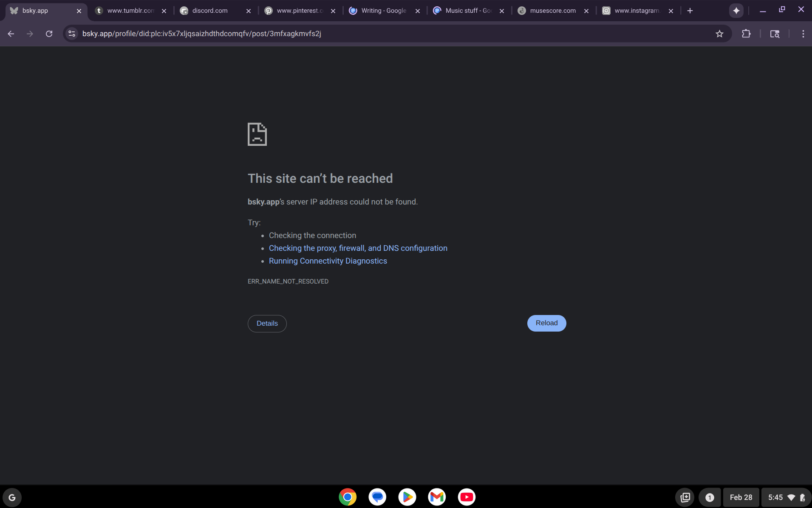This screenshot has width=812, height=508.
Task: Open the launcher G button
Action: click(12, 497)
